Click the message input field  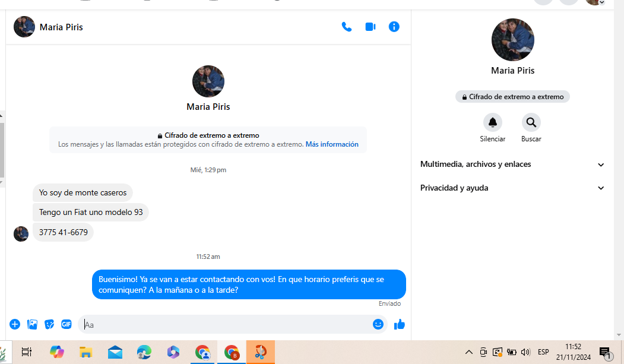click(226, 324)
